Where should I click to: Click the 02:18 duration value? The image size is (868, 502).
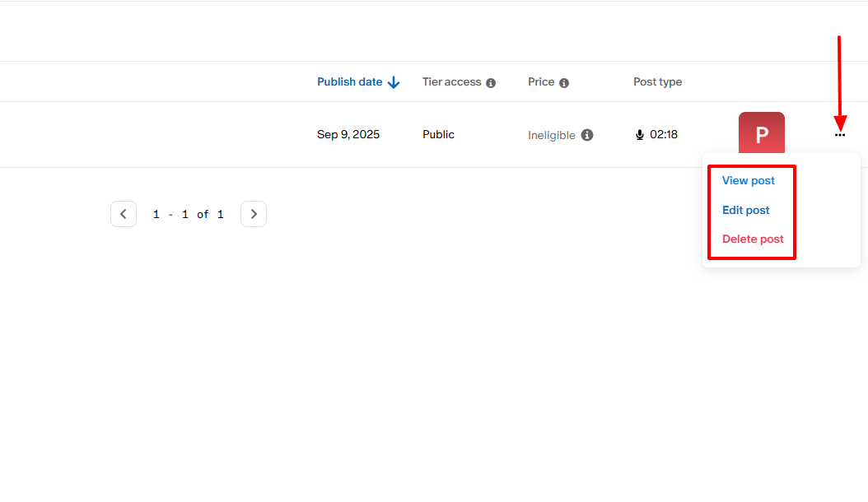tap(664, 134)
